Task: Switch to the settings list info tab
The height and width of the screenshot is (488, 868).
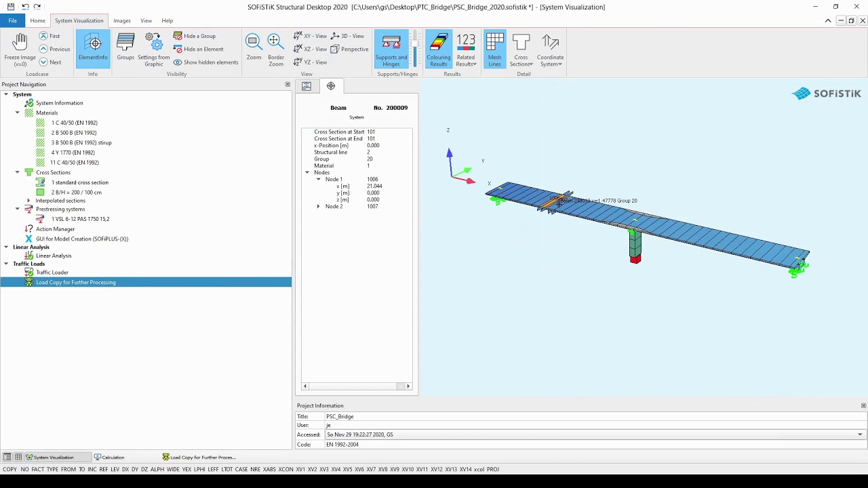Action: 307,86
